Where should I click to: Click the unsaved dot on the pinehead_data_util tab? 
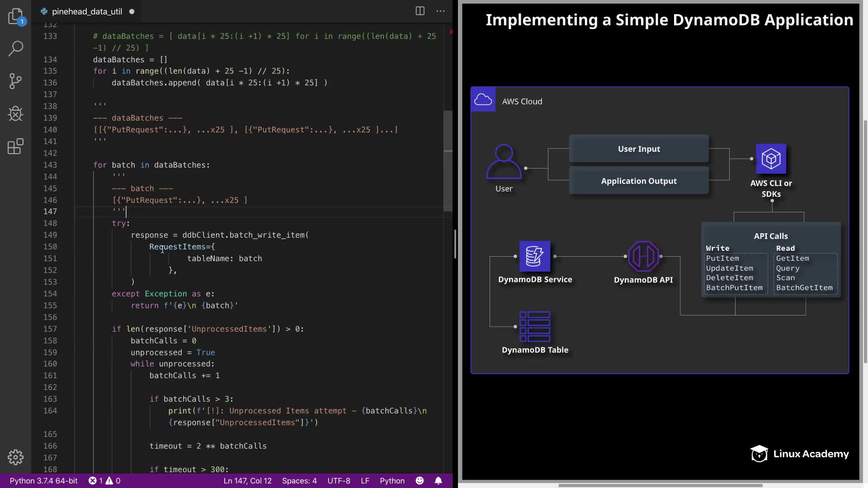tap(132, 12)
